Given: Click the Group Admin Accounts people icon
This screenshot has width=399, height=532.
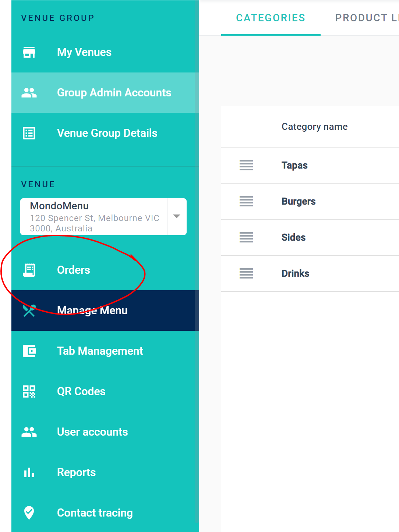Looking at the screenshot, I should click(29, 93).
